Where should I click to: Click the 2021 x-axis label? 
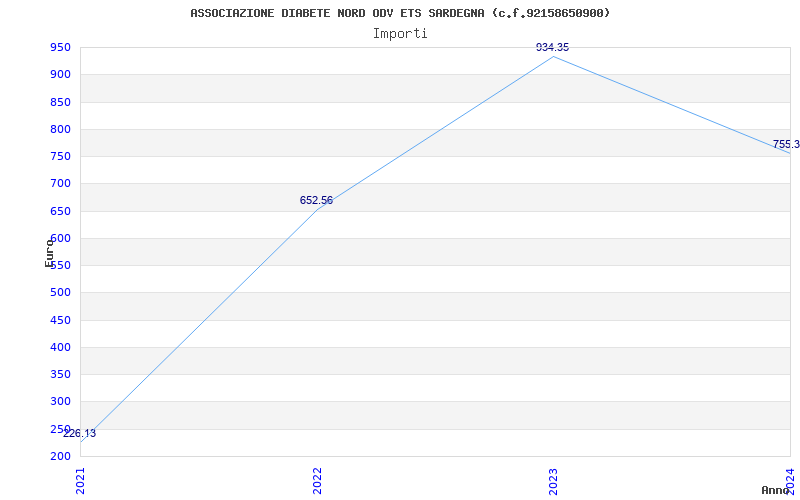81,481
